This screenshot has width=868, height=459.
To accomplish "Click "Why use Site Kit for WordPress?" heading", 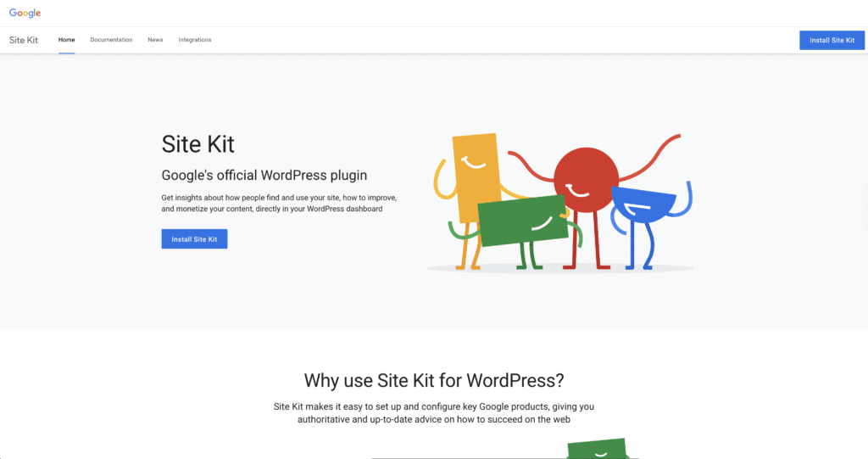I will coord(434,380).
